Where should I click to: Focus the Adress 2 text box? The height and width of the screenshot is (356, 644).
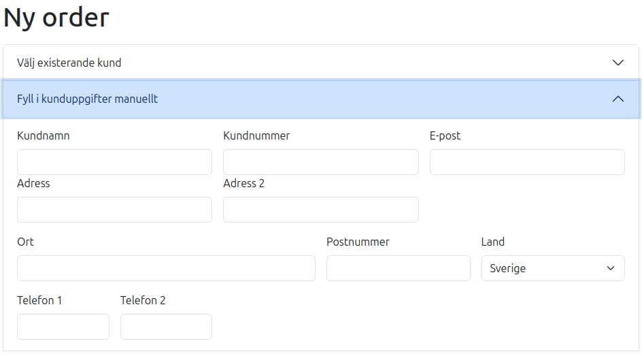click(x=320, y=210)
